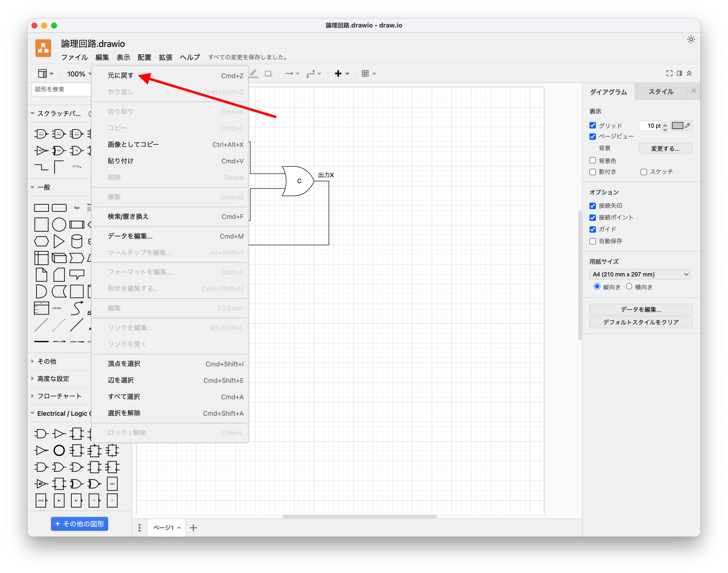Image resolution: width=728 pixels, height=573 pixels.
Task: Select the 横向き radio button
Action: point(629,286)
